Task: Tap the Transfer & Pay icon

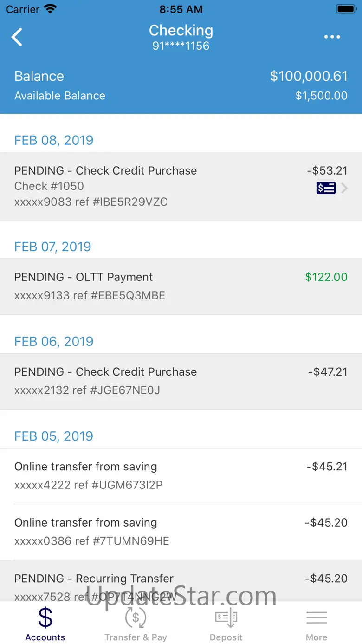Action: click(136, 618)
